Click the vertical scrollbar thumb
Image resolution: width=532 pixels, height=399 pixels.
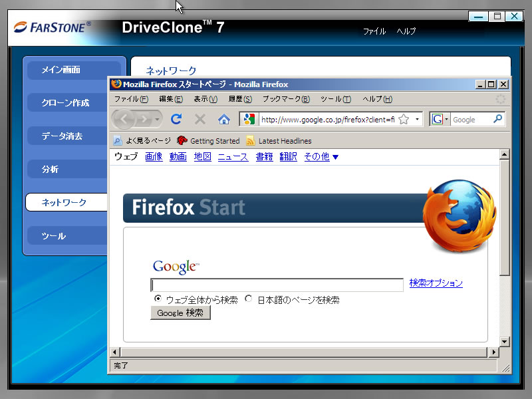coord(505,217)
